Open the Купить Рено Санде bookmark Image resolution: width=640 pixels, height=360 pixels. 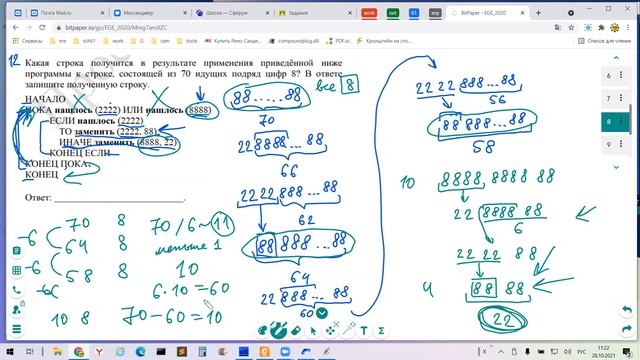(233, 41)
